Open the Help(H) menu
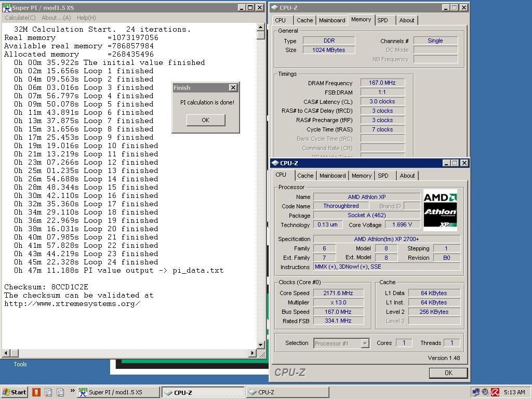 coord(86,18)
